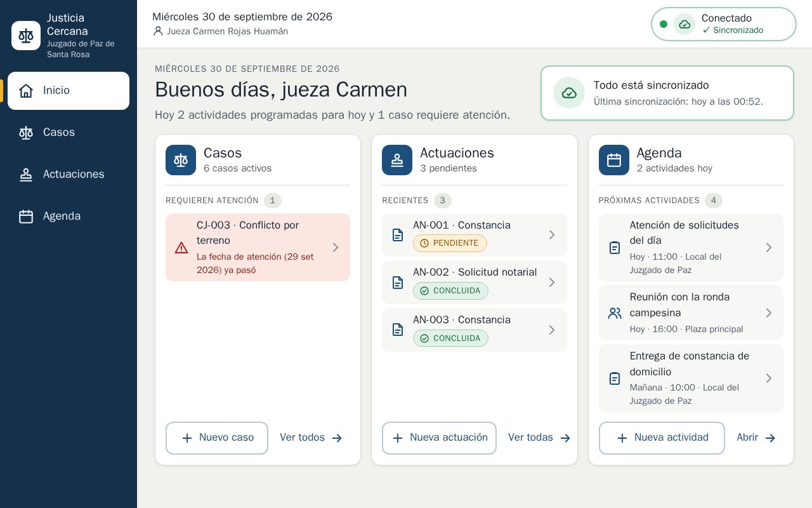Click the '2 actividades hoy' text

pos(674,168)
